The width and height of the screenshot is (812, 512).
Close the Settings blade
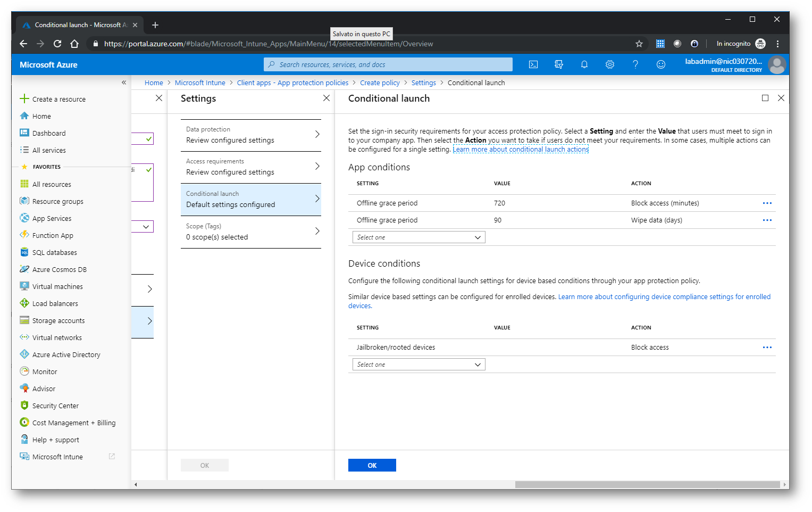(x=327, y=98)
